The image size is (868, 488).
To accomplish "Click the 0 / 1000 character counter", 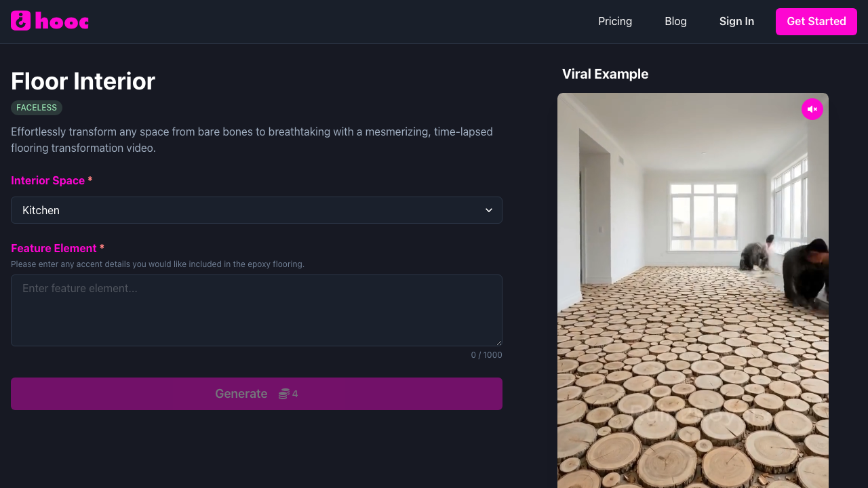I will [x=486, y=355].
